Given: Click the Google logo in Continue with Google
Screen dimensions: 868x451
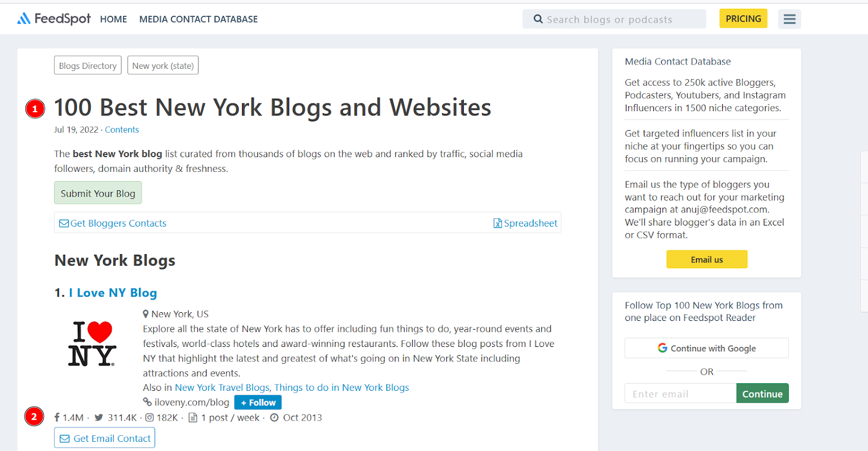Looking at the screenshot, I should click(x=662, y=348).
